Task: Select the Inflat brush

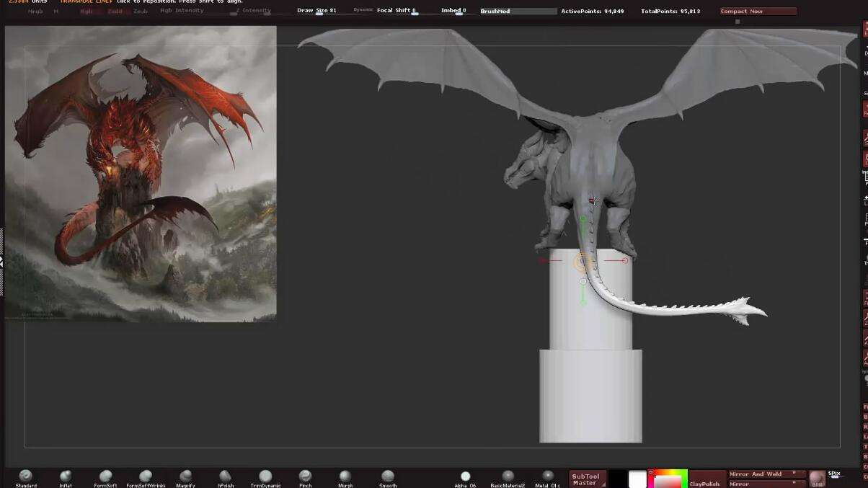Action: [x=66, y=476]
